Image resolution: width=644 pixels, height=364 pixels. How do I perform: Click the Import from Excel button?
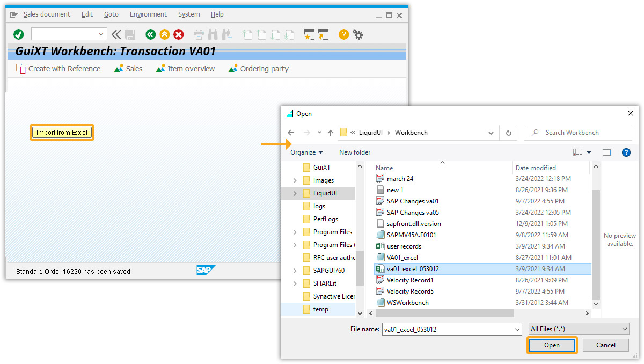coord(62,132)
